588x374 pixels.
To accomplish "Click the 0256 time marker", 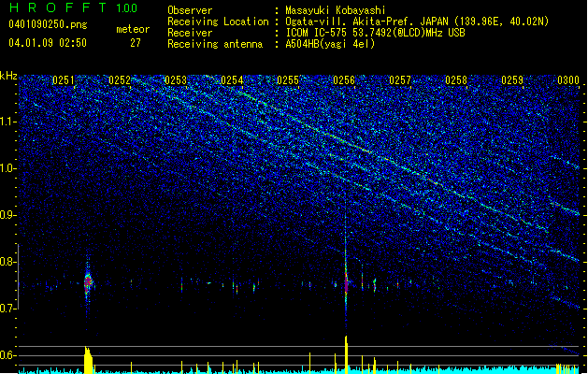I will 344,80.
